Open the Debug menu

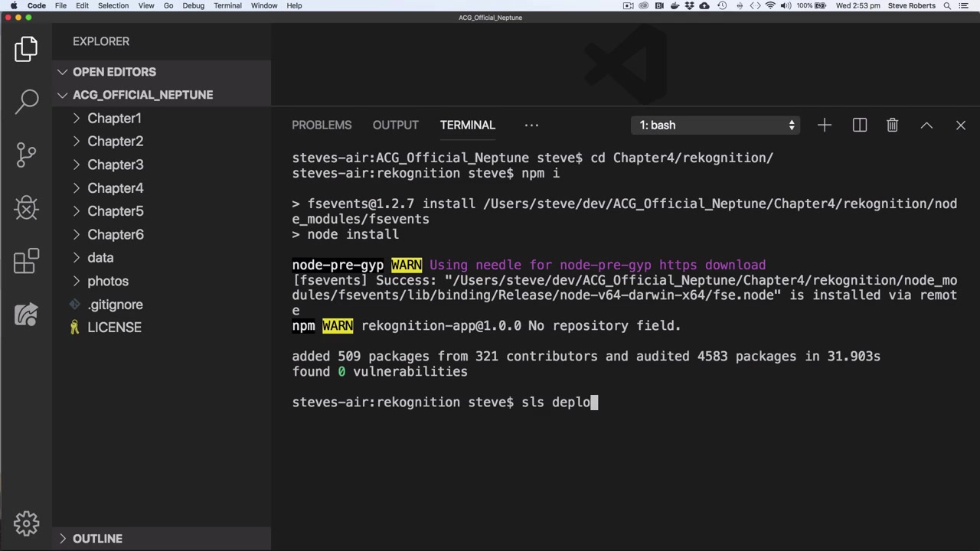(x=194, y=5)
